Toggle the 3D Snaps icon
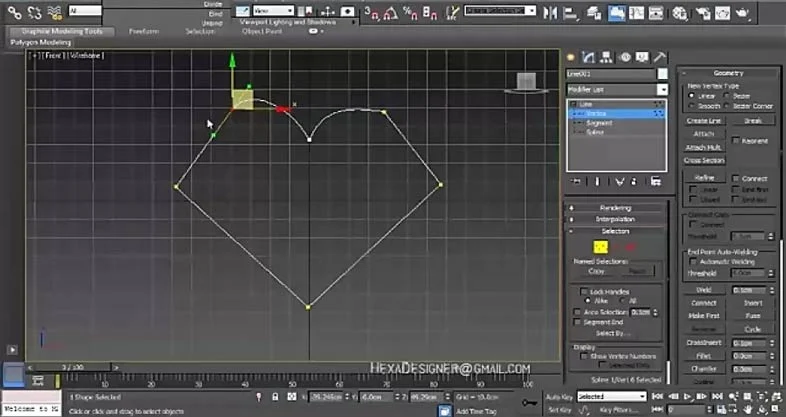Screen dimensions: 786x417 tap(372, 13)
